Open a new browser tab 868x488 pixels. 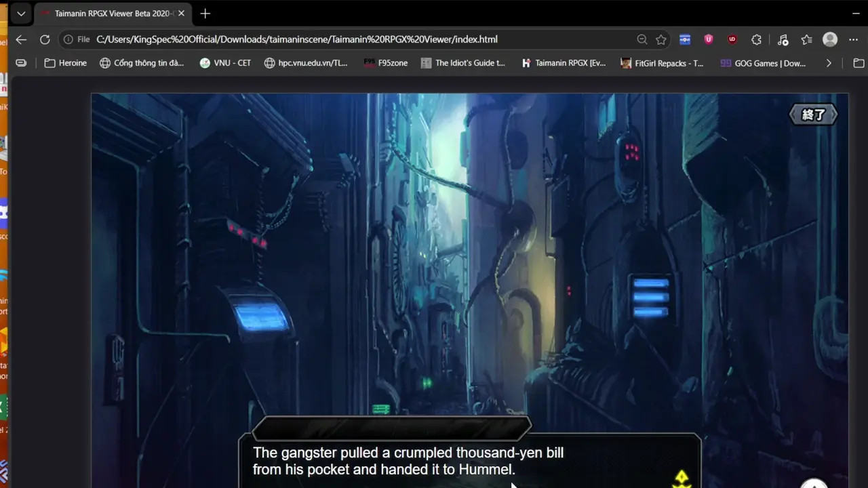[205, 14]
